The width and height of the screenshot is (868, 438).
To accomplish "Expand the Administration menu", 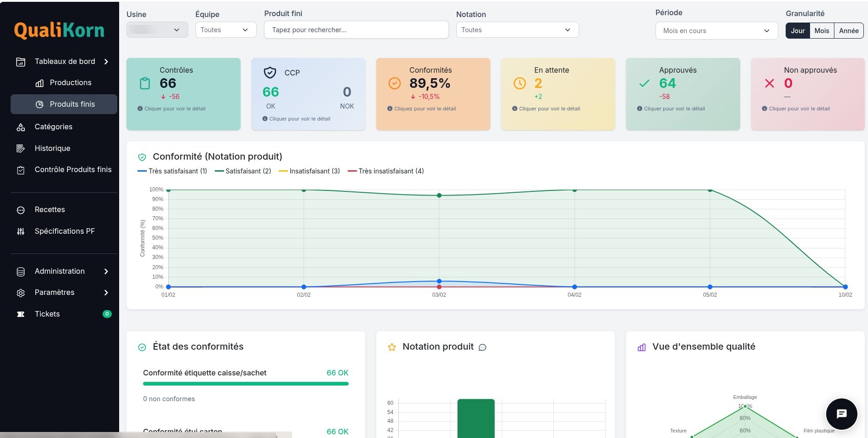I will click(x=59, y=271).
